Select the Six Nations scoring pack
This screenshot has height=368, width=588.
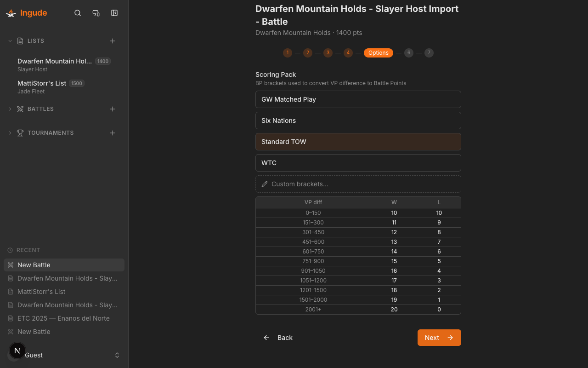pyautogui.click(x=358, y=121)
